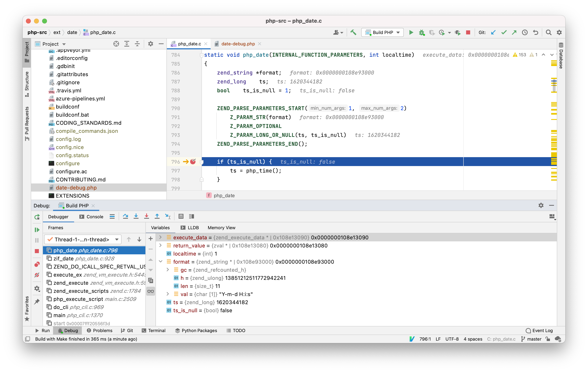The width and height of the screenshot is (588, 373).
Task: Open the Terminal tool window
Action: [x=154, y=330]
